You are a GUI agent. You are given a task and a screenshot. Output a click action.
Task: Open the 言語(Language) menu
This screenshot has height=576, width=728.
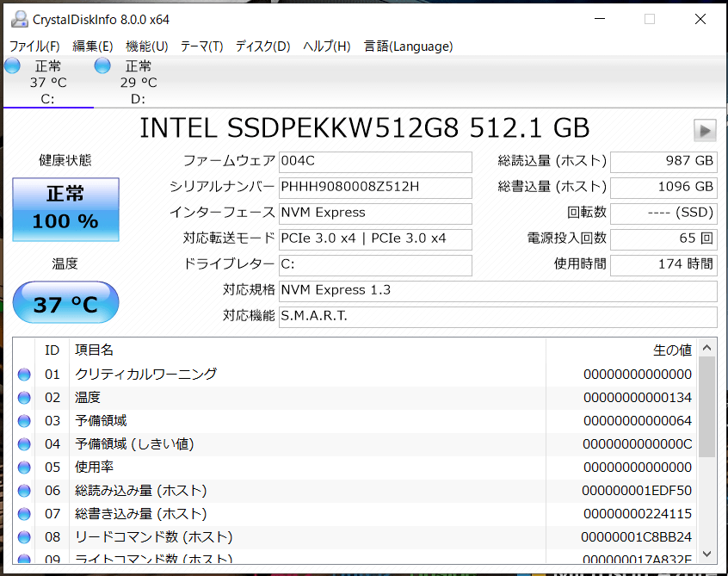coord(408,46)
